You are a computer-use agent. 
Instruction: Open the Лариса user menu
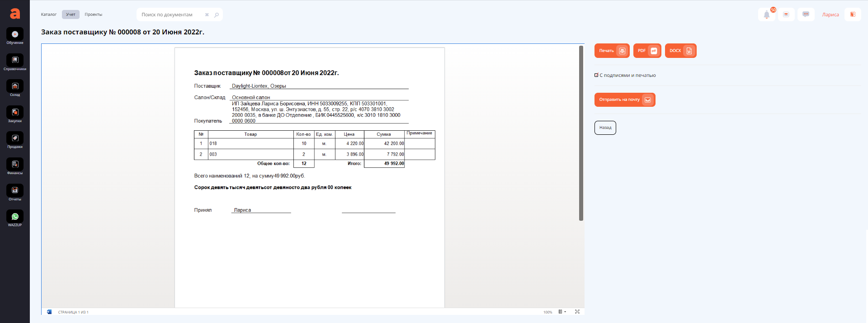830,14
